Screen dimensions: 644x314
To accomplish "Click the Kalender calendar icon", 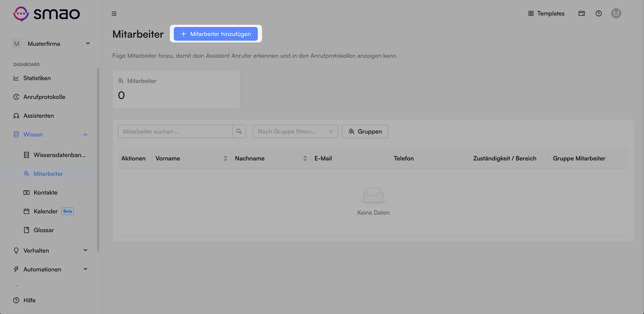I will click(26, 211).
